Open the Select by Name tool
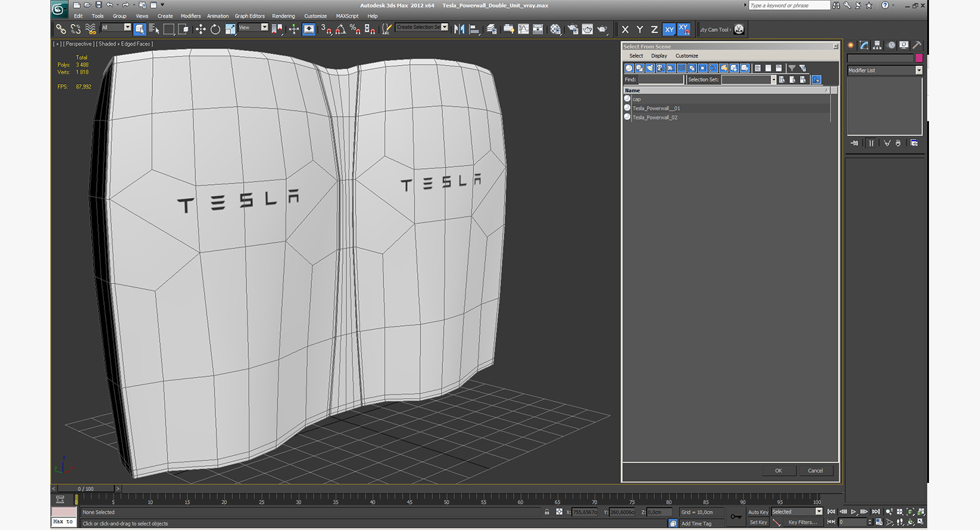 click(x=154, y=29)
